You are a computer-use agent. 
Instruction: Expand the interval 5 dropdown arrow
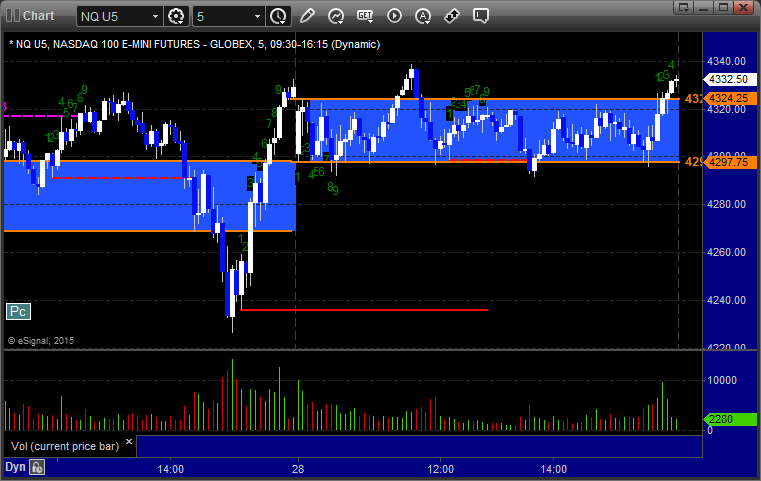[x=258, y=17]
